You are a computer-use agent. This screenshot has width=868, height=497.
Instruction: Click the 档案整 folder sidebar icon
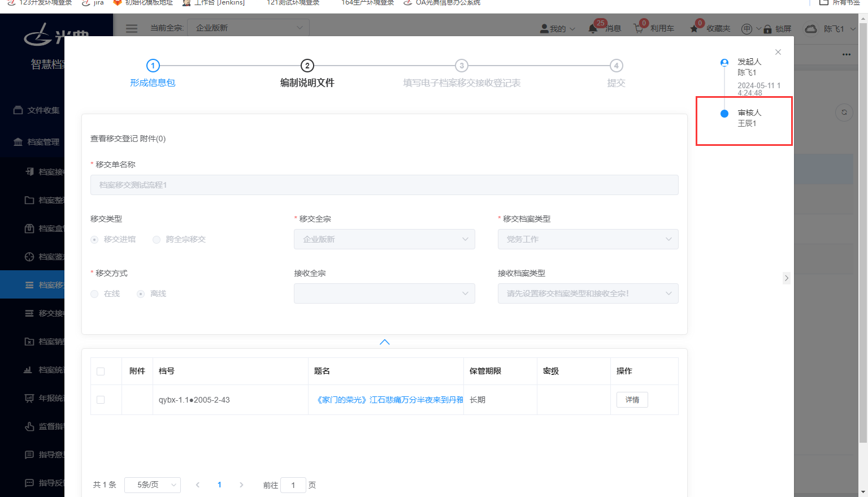(x=29, y=200)
